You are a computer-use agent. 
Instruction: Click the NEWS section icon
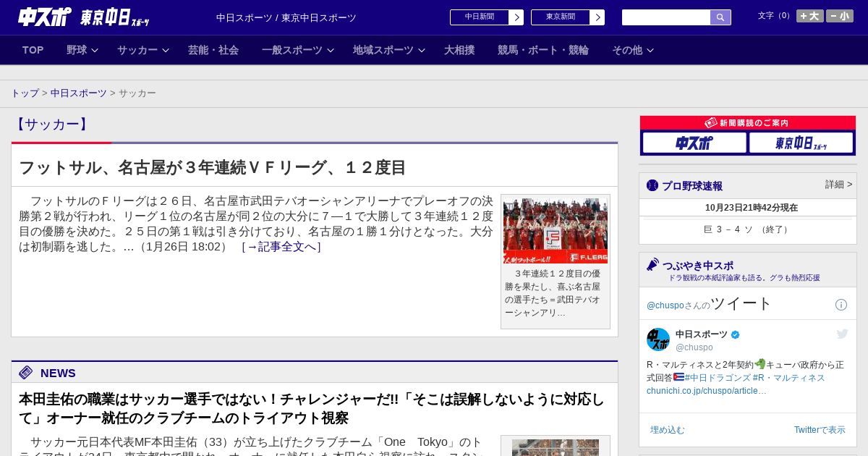26,373
